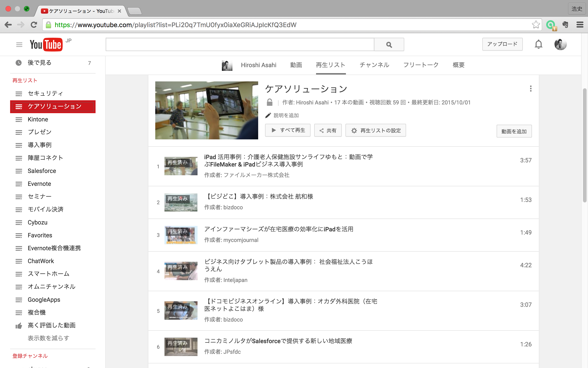Click the site security padlock in address bar

click(48, 25)
